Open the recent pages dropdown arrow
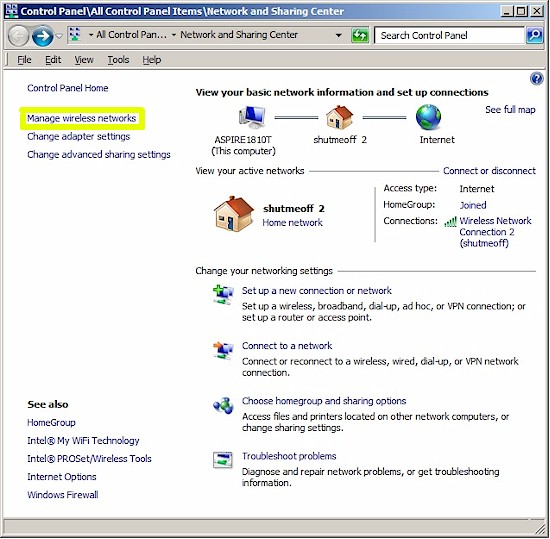This screenshot has height=539, width=550. tap(59, 36)
